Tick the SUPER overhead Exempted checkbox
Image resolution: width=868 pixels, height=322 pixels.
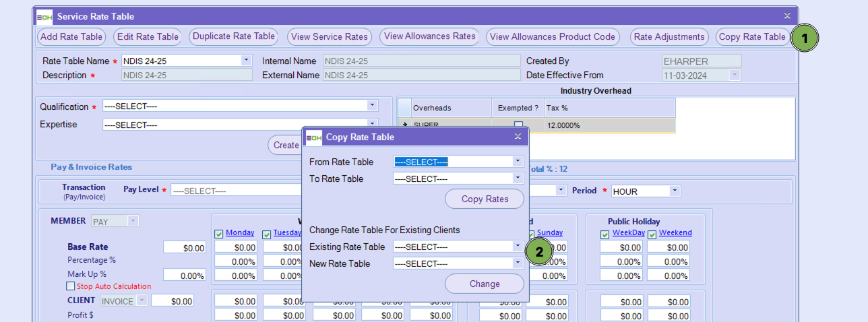pos(518,125)
